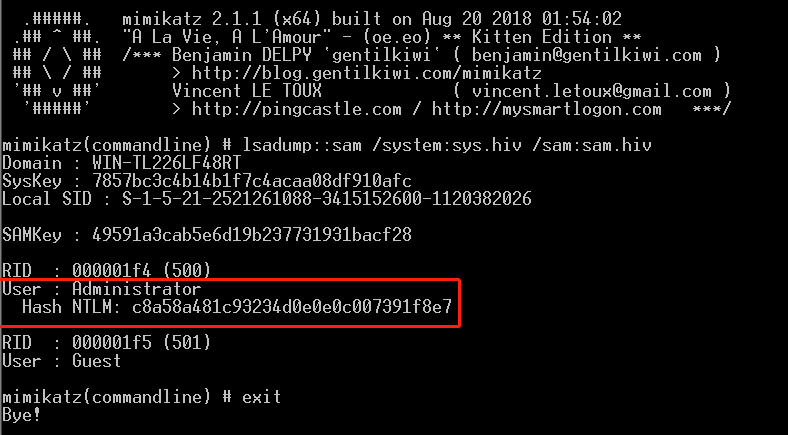The height and width of the screenshot is (435, 788).
Task: Click the Local SID value
Action: [327, 199]
